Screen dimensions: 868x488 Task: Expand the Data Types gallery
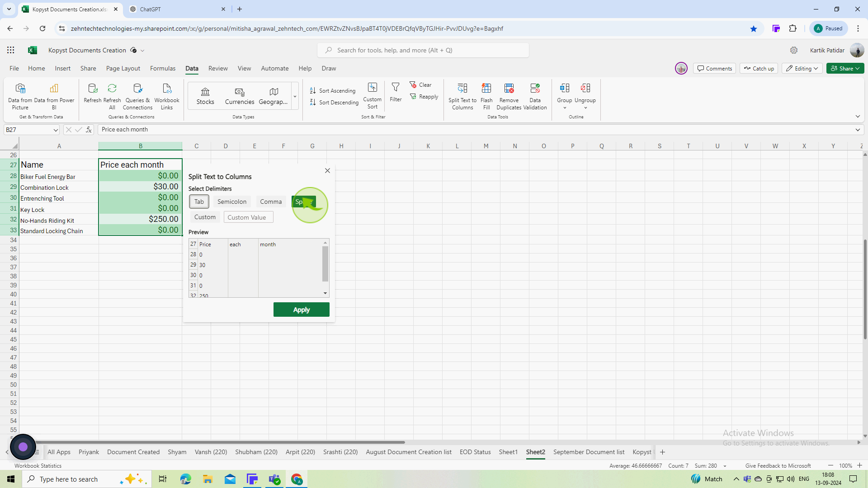(295, 96)
